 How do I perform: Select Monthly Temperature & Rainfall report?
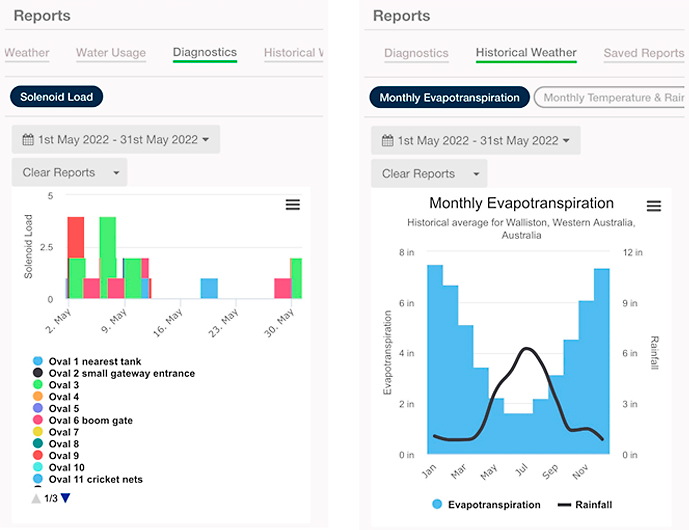(x=612, y=98)
